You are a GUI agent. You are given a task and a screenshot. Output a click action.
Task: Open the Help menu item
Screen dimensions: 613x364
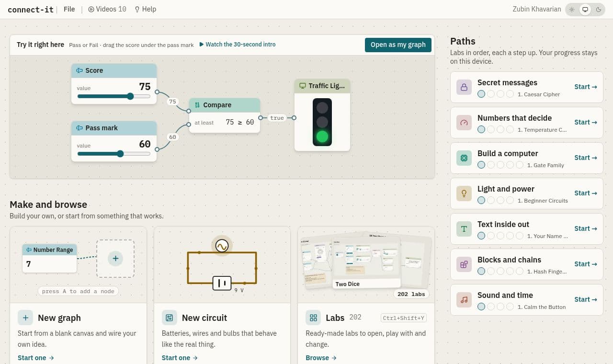click(145, 9)
